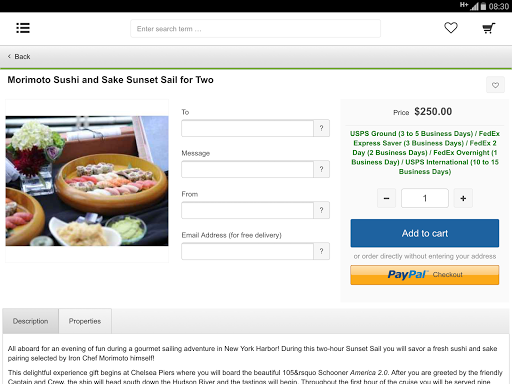The height and width of the screenshot is (384, 512).
Task: Add to cart
Action: pyautogui.click(x=425, y=233)
